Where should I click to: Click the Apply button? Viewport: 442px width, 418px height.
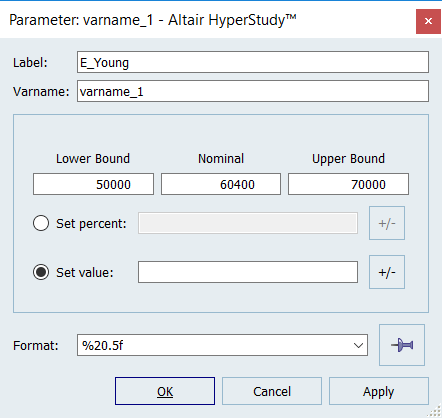379,391
